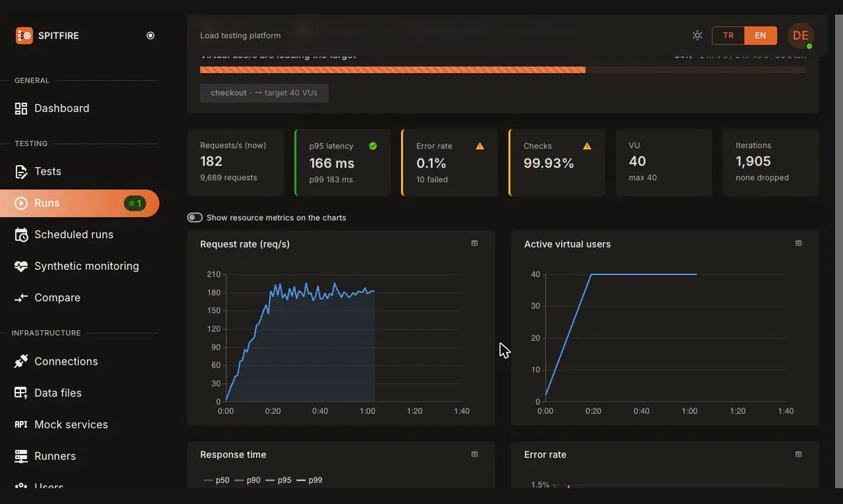843x504 pixels.
Task: Open Runners via its server icon
Action: point(21,456)
